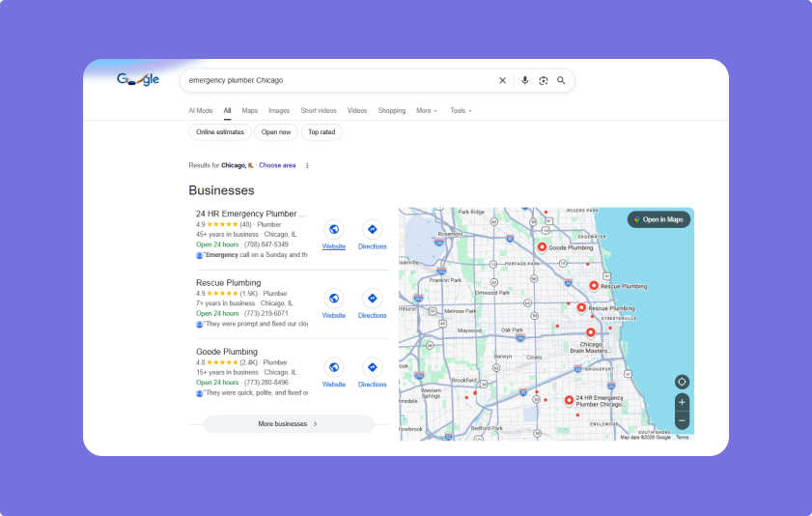The width and height of the screenshot is (812, 516).
Task: Select the 24 HR Emergency Plumber Chicago map pin
Action: (x=569, y=400)
